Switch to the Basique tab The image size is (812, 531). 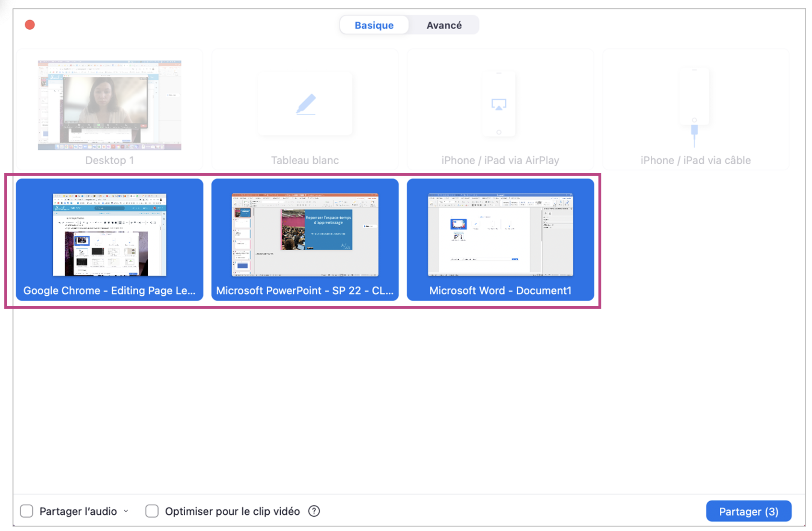click(374, 25)
